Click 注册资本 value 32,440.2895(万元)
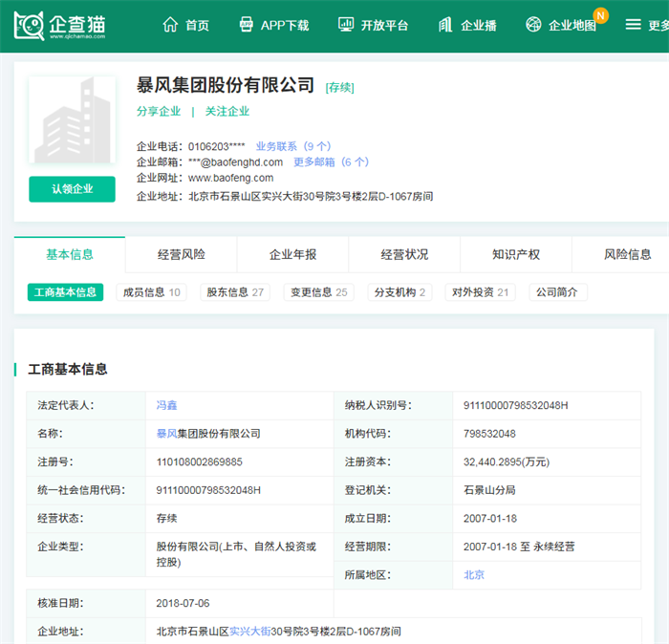This screenshot has width=669, height=644. pyautogui.click(x=507, y=462)
